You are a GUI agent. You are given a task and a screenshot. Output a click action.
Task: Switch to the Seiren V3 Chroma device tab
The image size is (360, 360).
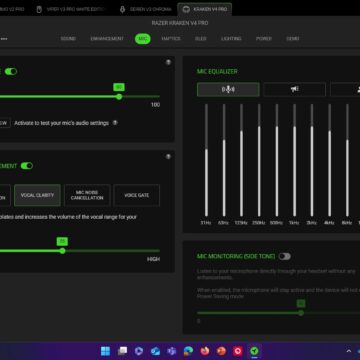146,9
